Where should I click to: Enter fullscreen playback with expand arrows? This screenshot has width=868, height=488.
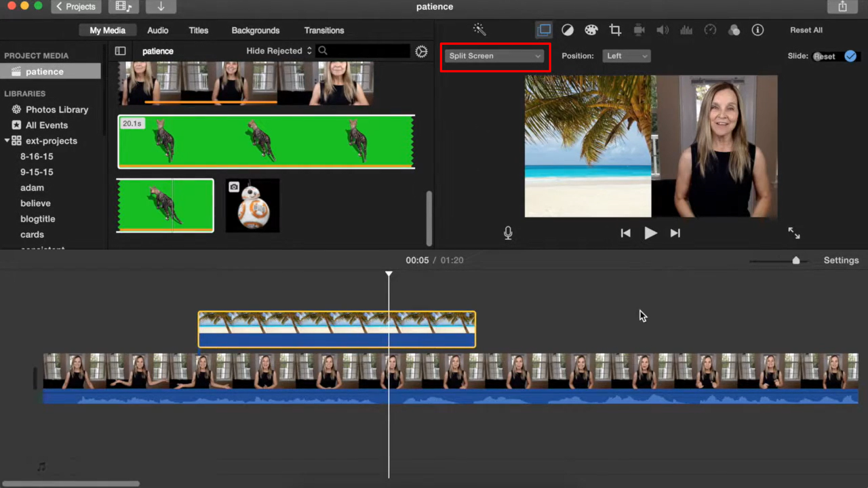794,233
